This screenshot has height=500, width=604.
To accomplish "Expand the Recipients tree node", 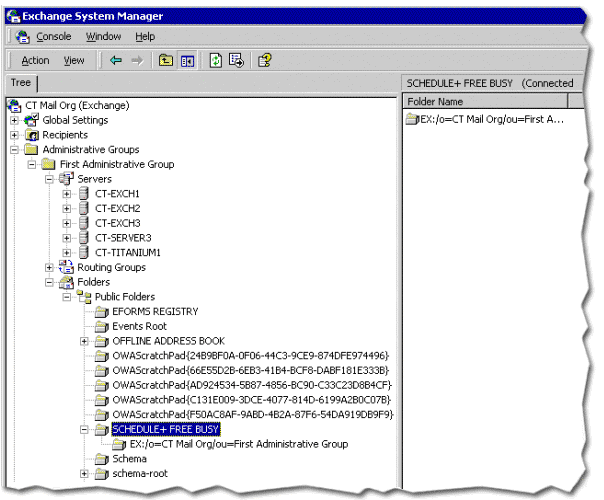I will click(15, 135).
